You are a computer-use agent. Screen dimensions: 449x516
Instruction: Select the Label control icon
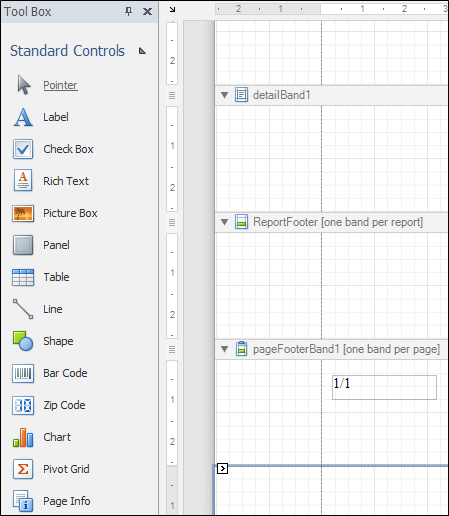[23, 117]
